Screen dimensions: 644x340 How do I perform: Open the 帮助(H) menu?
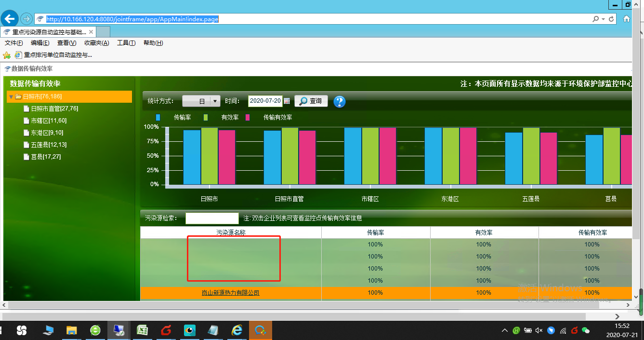153,43
